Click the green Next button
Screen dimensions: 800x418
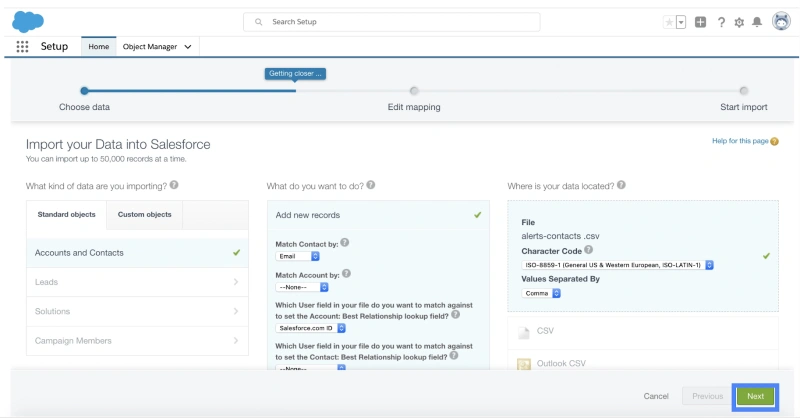point(755,396)
